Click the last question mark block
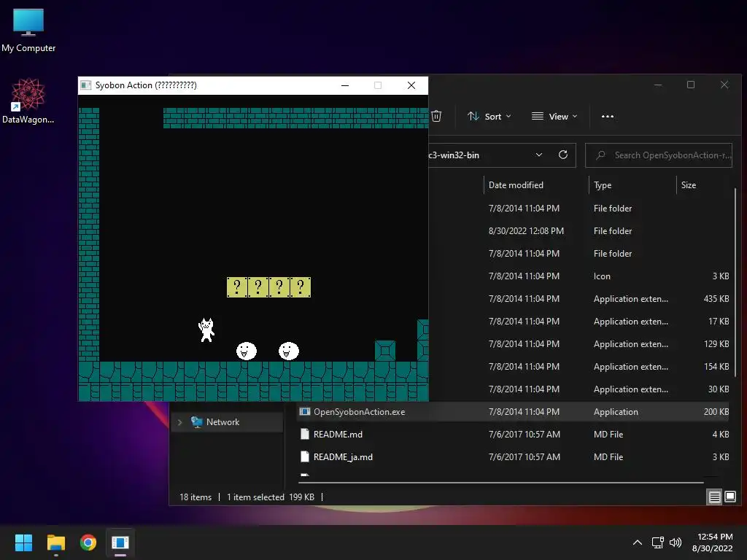This screenshot has width=747, height=560. coord(301,287)
